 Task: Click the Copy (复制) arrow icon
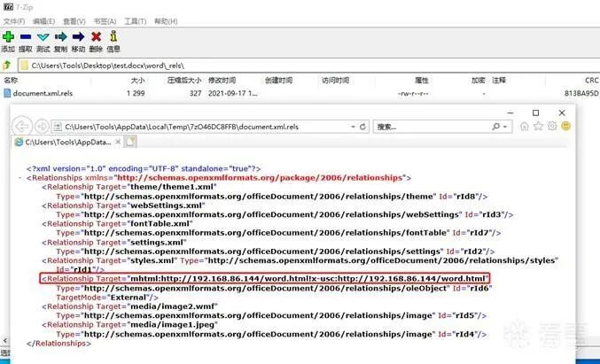[61, 36]
